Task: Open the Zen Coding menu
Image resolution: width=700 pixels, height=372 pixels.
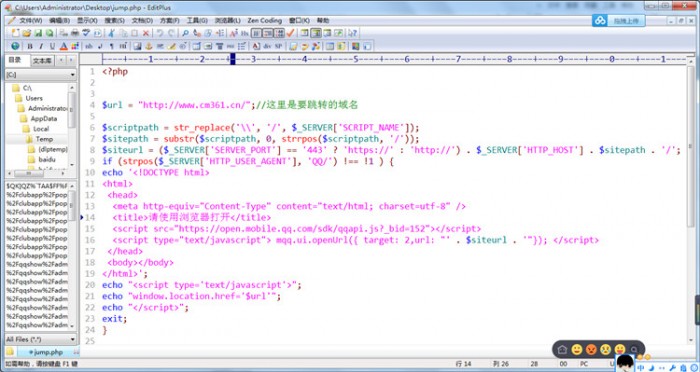Action: (x=265, y=21)
